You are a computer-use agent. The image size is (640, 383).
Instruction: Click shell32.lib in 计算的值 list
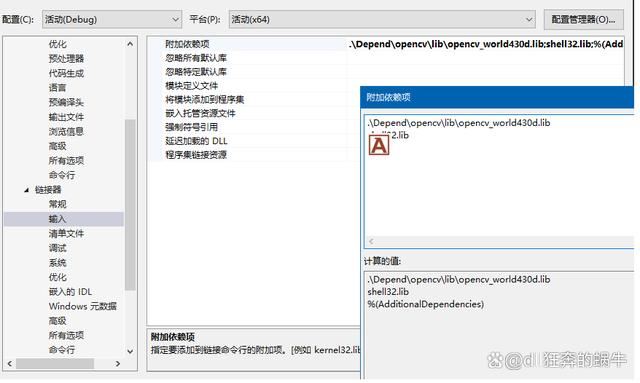click(388, 292)
